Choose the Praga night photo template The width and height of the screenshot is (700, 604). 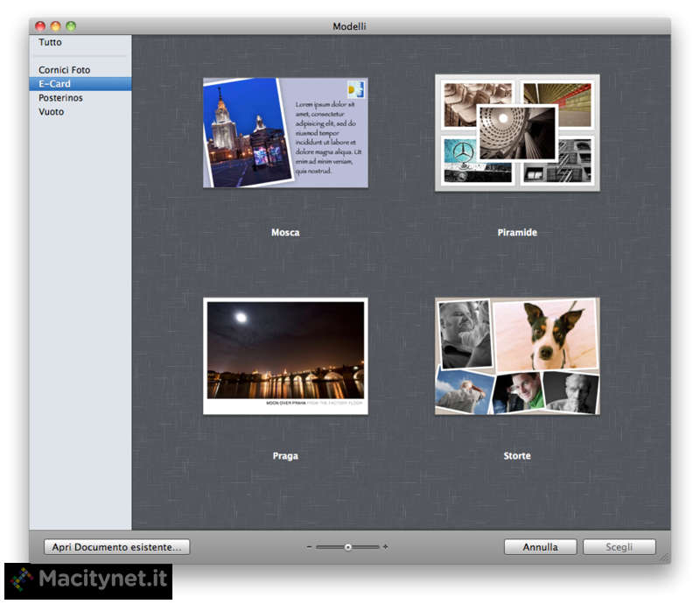[285, 355]
